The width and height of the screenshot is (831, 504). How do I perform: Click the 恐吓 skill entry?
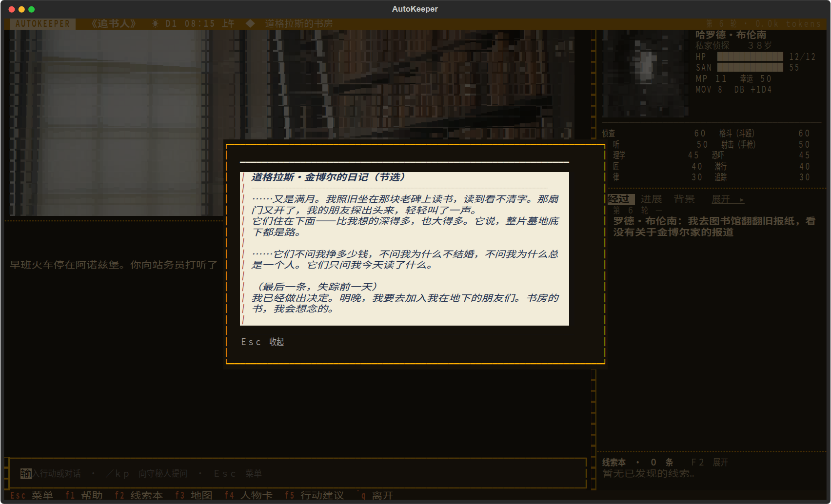pos(760,155)
